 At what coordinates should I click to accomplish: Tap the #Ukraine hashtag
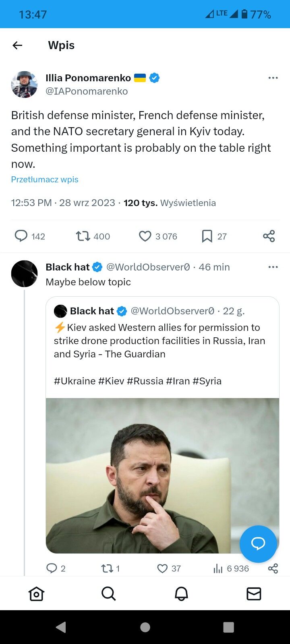(75, 381)
